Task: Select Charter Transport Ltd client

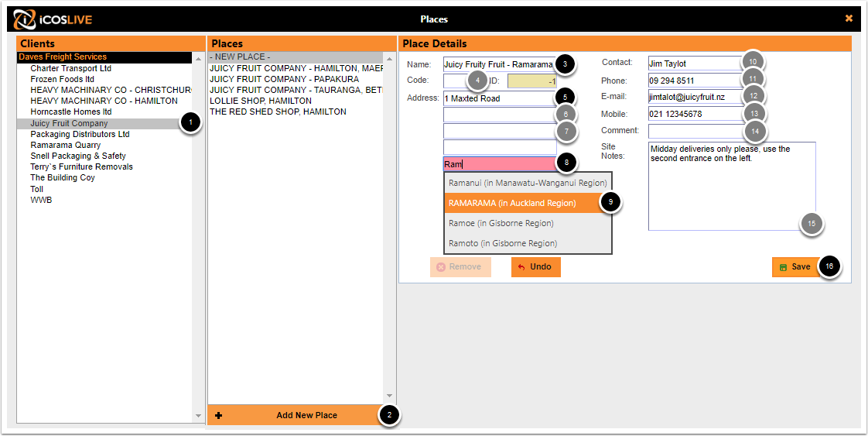Action: 71,68
